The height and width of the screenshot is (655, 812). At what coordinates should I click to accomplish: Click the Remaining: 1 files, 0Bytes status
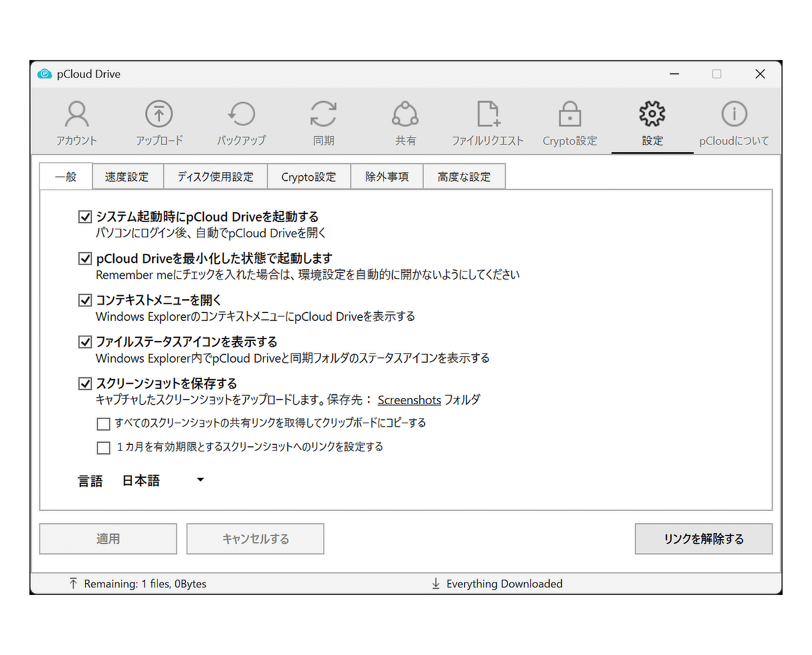(145, 584)
